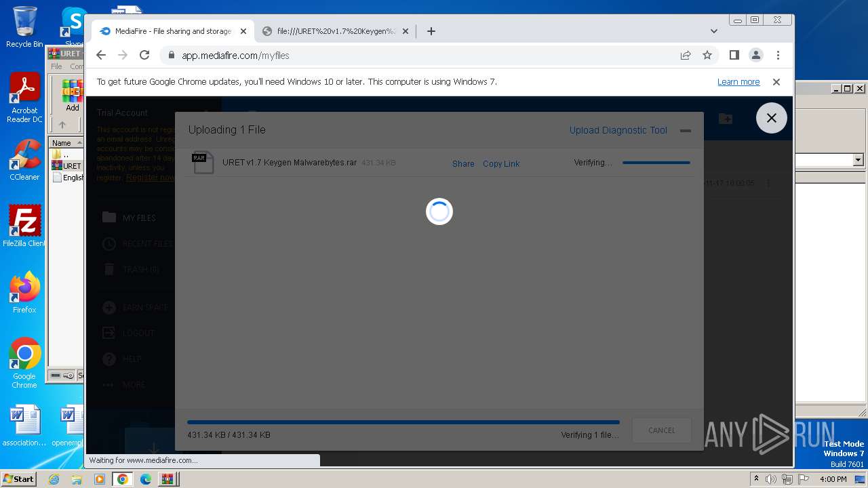Open Windows Media Player from taskbar

point(100,479)
